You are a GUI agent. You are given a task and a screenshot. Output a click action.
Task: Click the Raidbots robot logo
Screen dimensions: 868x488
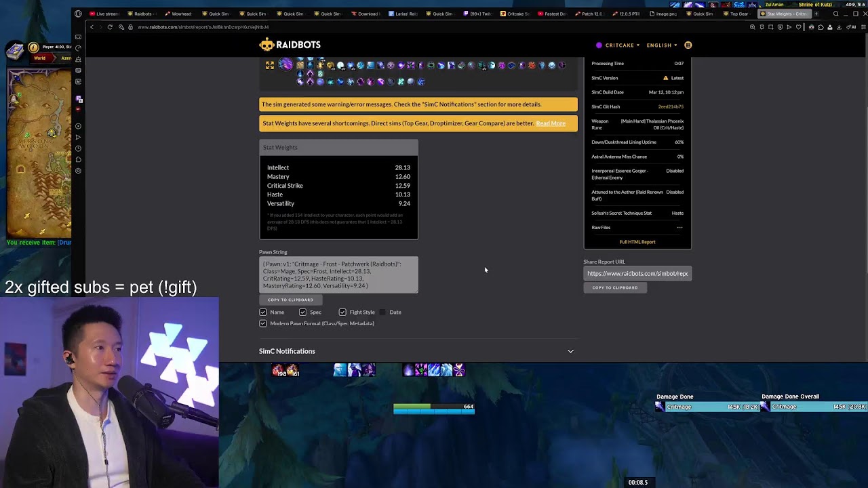[x=267, y=45]
